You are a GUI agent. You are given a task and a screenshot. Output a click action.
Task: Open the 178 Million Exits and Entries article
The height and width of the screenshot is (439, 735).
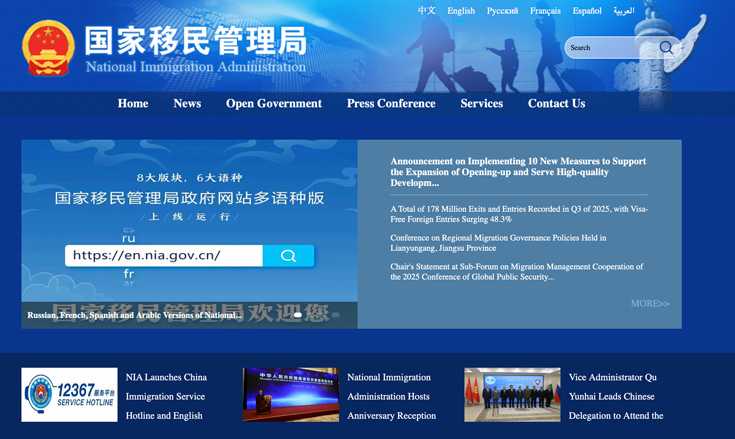click(518, 214)
